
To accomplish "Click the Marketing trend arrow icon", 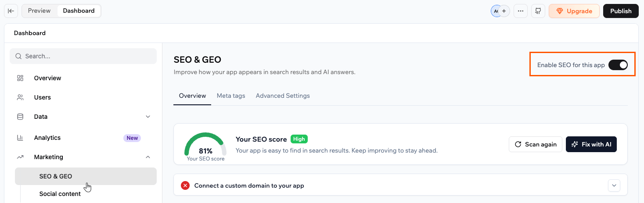I will coord(20,157).
